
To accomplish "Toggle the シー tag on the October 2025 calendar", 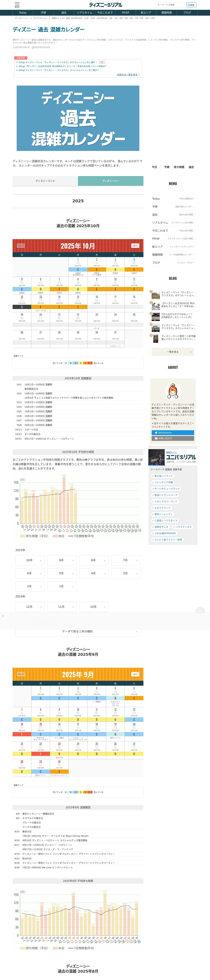I will click(135, 246).
